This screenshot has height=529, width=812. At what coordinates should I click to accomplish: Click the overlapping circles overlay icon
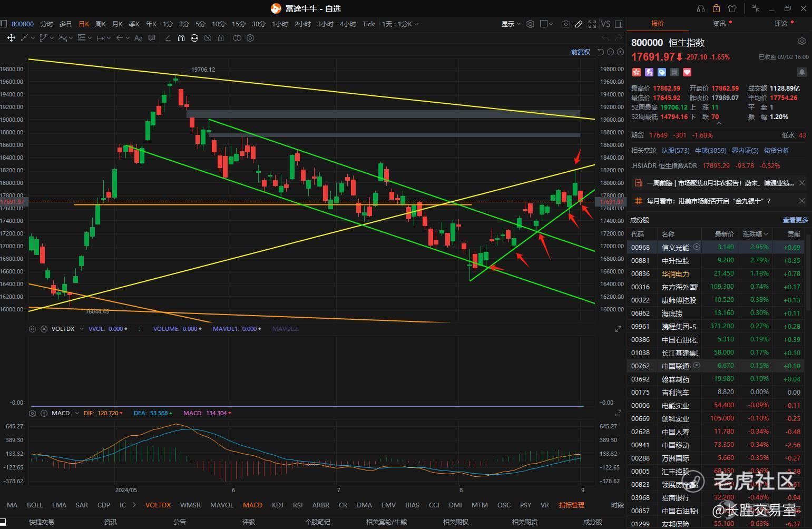[237, 38]
